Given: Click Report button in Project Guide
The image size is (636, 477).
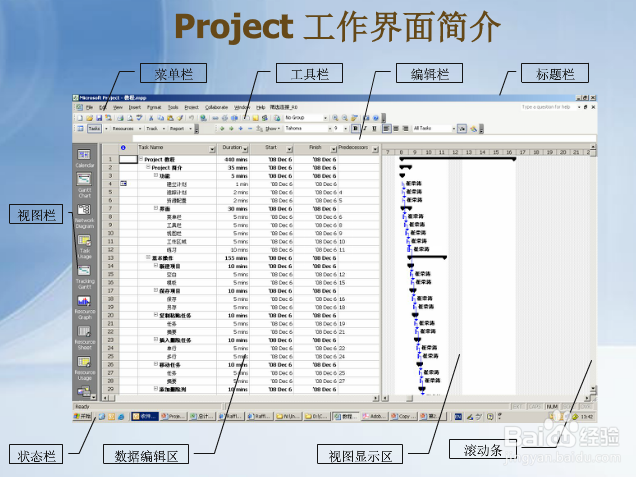Looking at the screenshot, I should point(177,129).
